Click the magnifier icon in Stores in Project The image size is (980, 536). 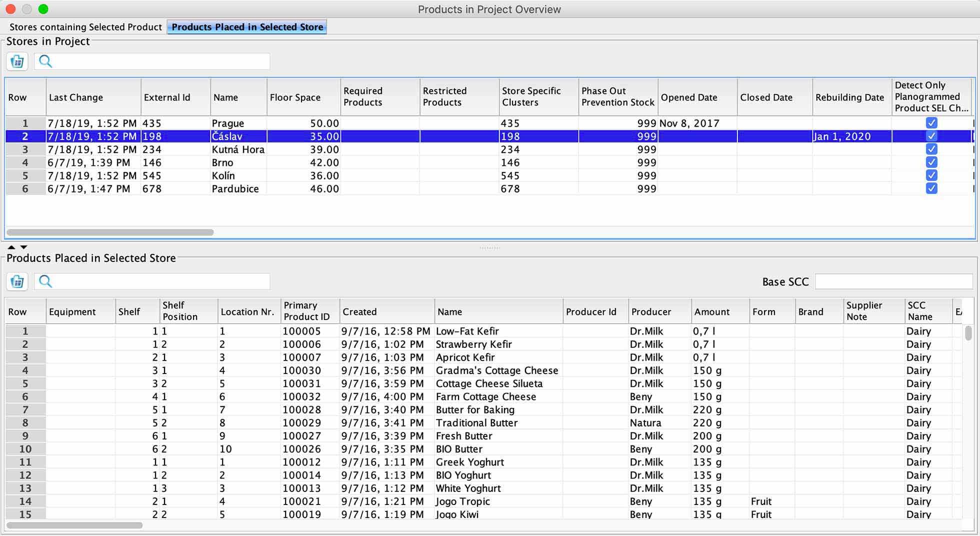click(45, 61)
